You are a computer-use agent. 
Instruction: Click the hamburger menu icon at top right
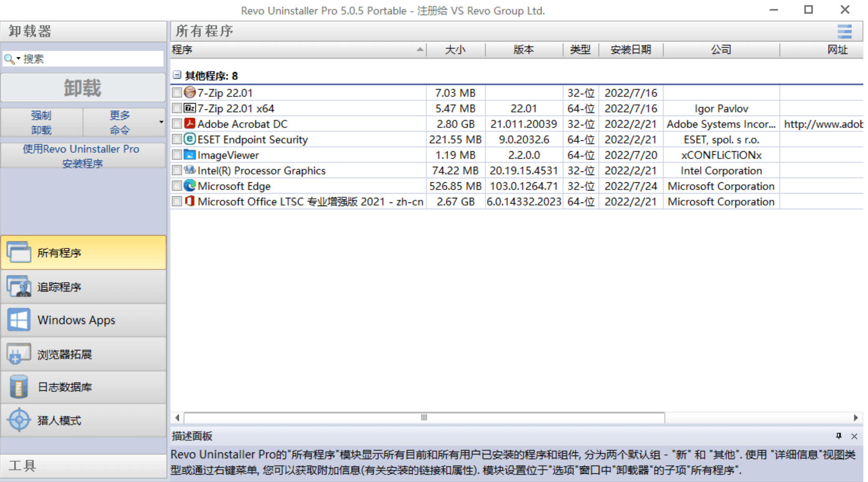[x=844, y=32]
